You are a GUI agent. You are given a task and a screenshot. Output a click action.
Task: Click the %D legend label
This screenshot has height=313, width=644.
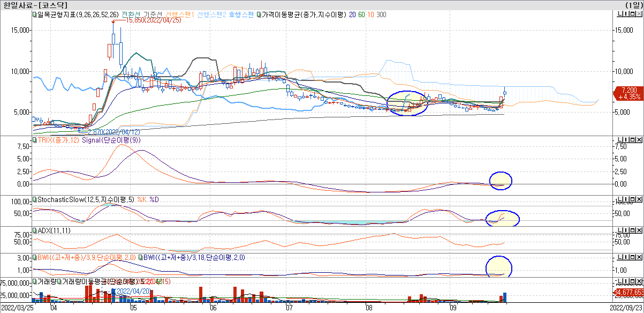pos(154,199)
